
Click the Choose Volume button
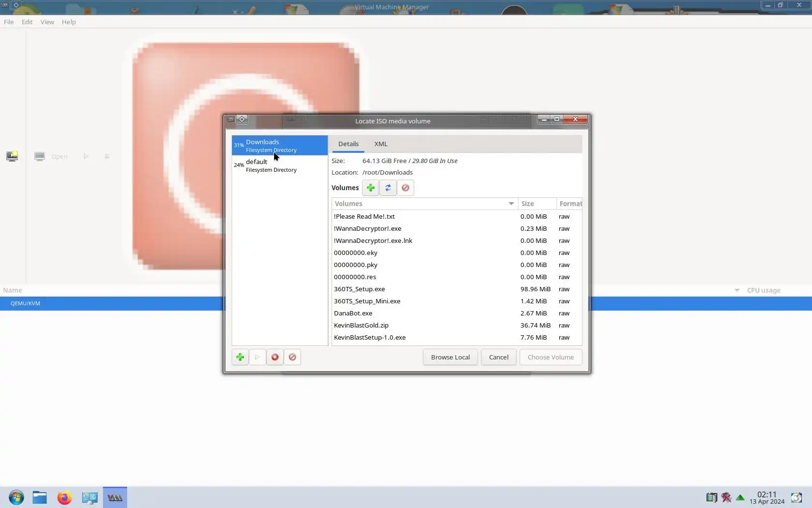551,357
